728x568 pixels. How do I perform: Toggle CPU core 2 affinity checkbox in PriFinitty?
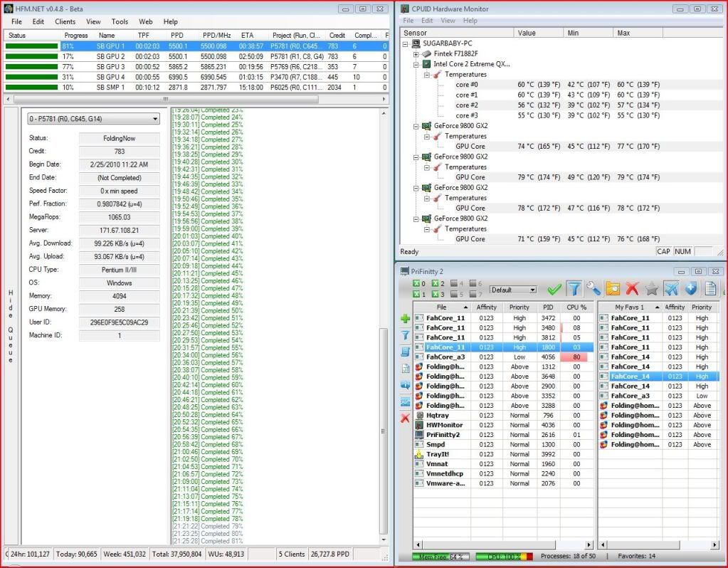click(436, 284)
